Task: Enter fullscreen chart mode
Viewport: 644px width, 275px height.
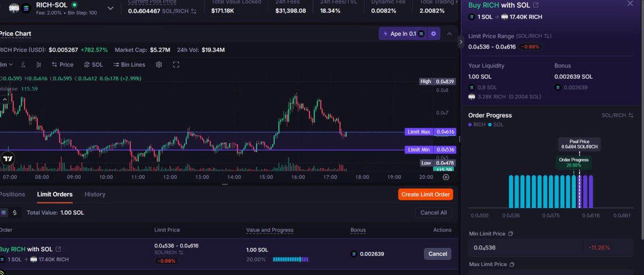Action: (176, 64)
